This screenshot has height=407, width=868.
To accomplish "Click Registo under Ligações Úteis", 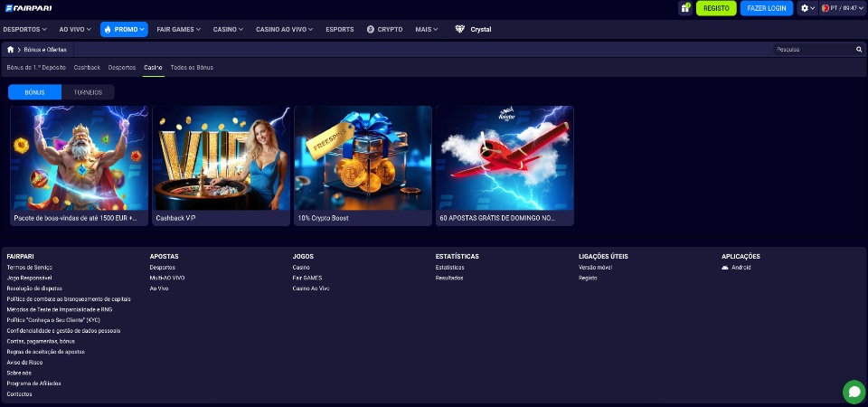I will (588, 278).
